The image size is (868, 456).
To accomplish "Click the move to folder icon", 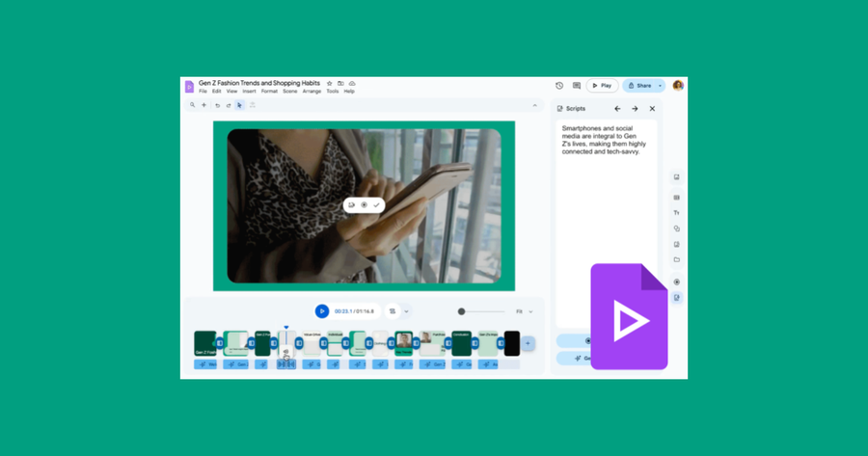I will tap(340, 83).
